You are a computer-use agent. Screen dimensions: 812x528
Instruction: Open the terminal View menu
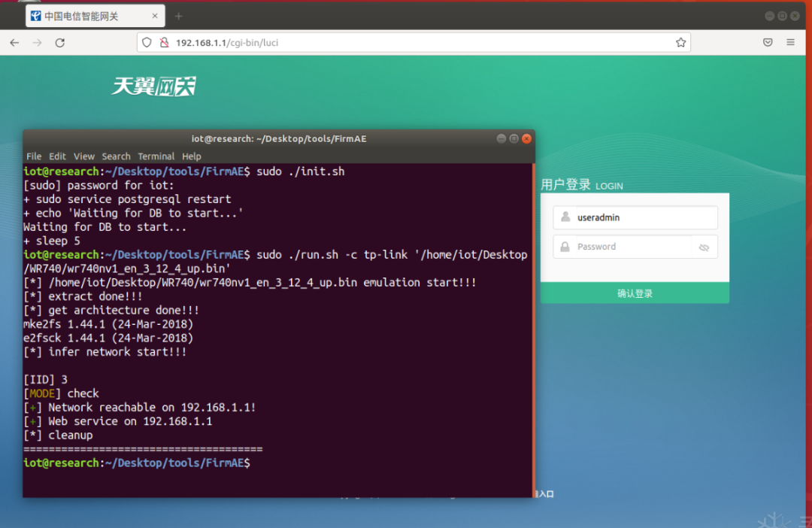[84, 156]
